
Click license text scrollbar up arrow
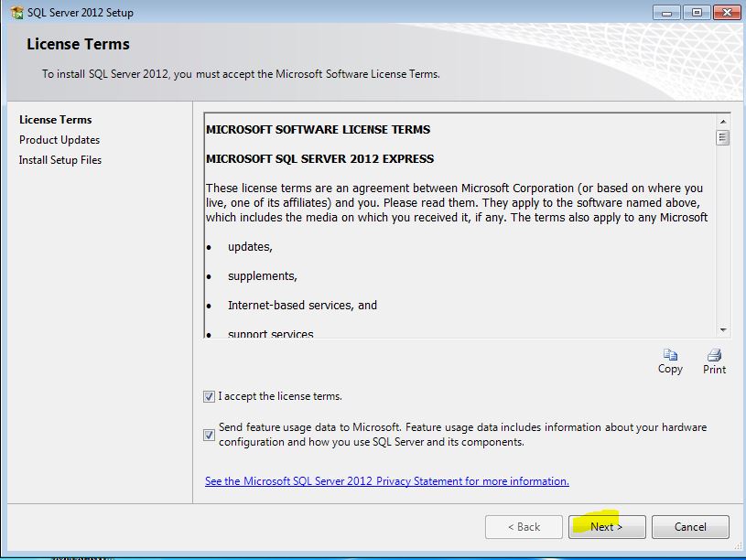tap(723, 122)
